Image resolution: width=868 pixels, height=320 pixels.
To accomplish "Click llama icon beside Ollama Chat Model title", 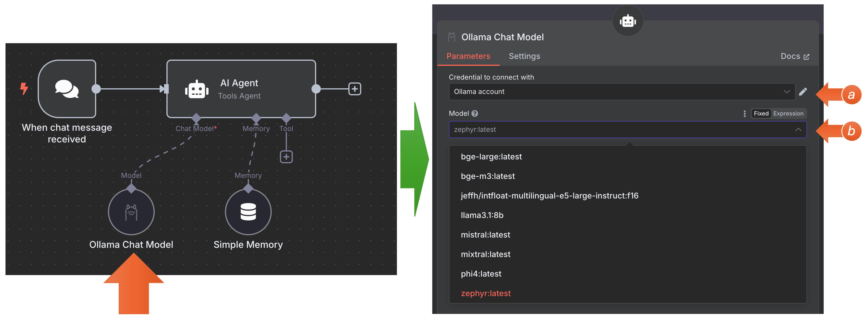I will (x=451, y=37).
